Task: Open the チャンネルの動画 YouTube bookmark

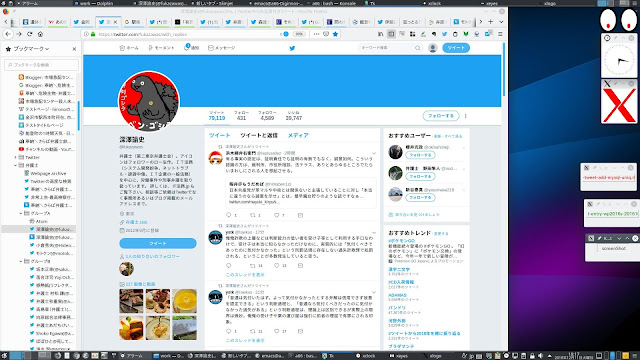Action: tap(46, 149)
